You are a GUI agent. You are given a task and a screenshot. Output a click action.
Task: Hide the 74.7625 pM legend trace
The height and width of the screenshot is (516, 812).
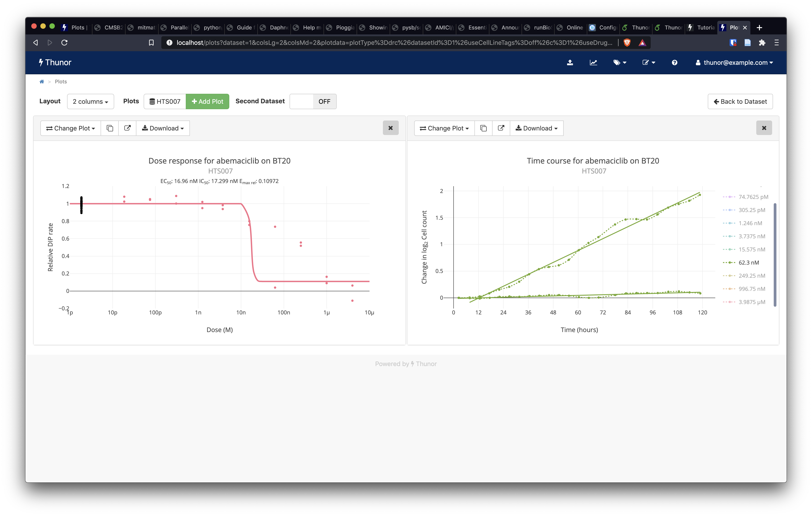tap(752, 196)
